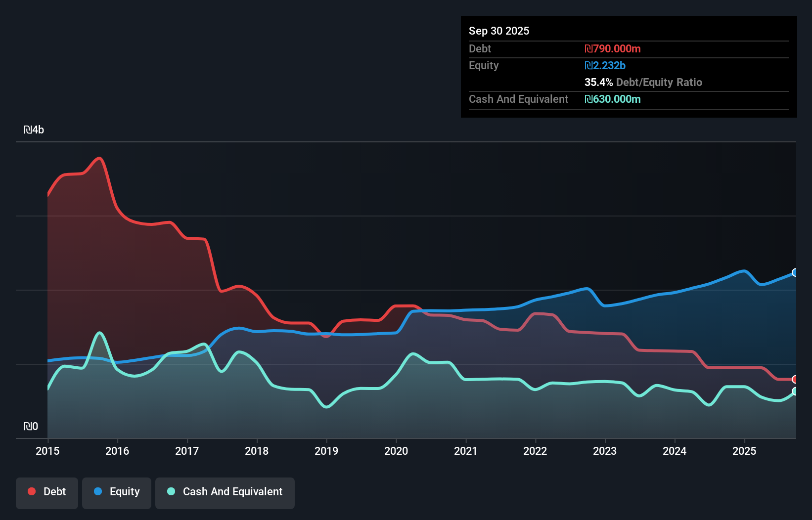812x520 pixels.
Task: Select the 2021 x-axis label
Action: [466, 451]
